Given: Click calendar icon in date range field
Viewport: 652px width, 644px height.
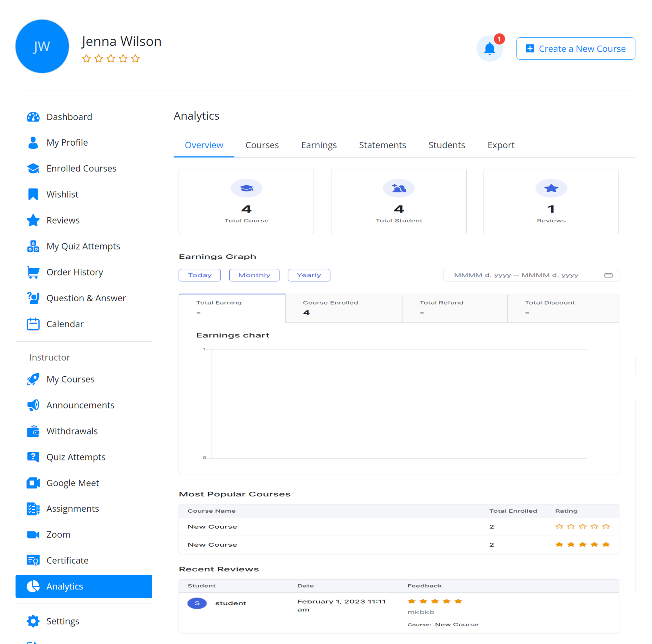Looking at the screenshot, I should click(x=608, y=275).
